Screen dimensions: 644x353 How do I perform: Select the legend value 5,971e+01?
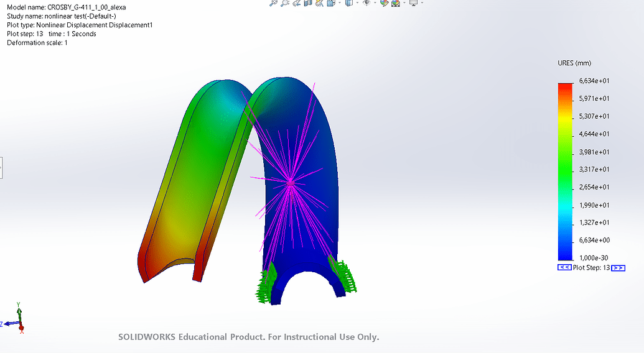click(x=594, y=98)
